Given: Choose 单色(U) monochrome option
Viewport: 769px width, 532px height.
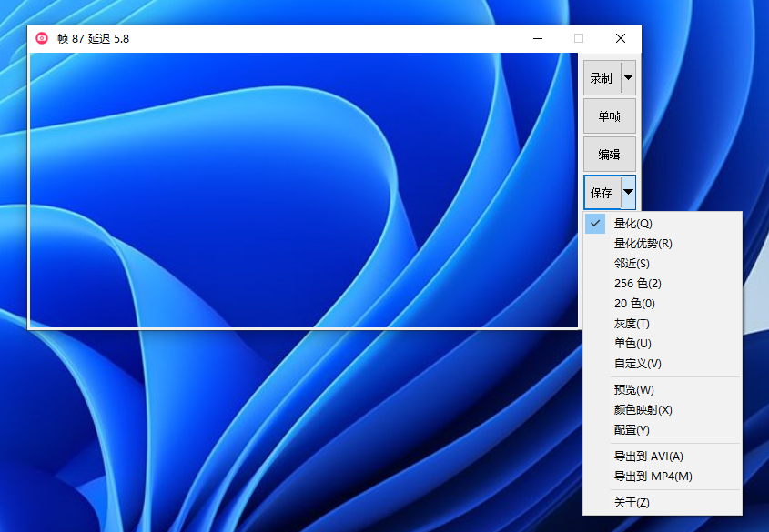Looking at the screenshot, I should 632,344.
